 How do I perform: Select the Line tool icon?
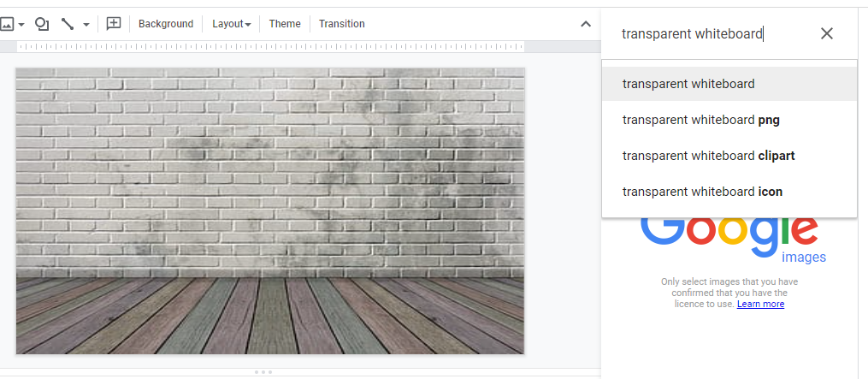tap(68, 24)
